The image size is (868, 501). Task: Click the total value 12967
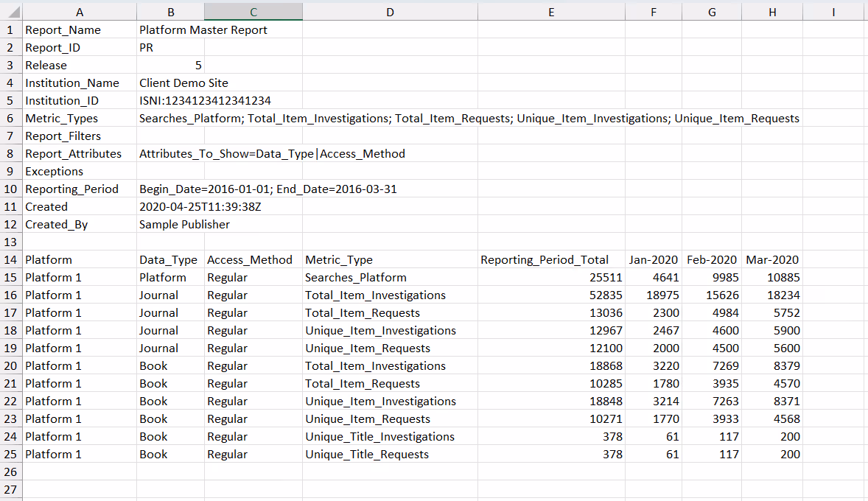[551, 331]
